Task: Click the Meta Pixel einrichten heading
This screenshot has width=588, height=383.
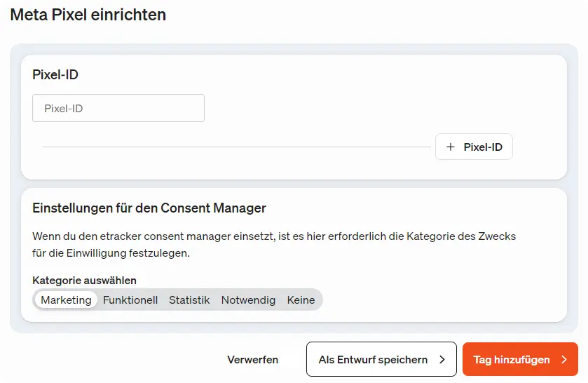Action: (x=88, y=15)
